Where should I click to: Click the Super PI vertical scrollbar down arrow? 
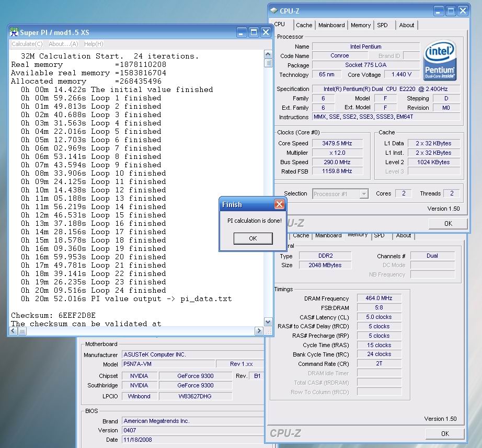pyautogui.click(x=268, y=322)
